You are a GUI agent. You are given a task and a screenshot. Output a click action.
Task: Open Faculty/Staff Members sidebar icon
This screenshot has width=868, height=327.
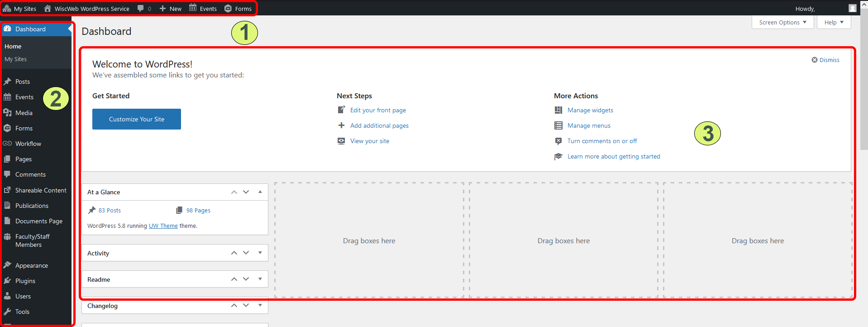(x=7, y=237)
